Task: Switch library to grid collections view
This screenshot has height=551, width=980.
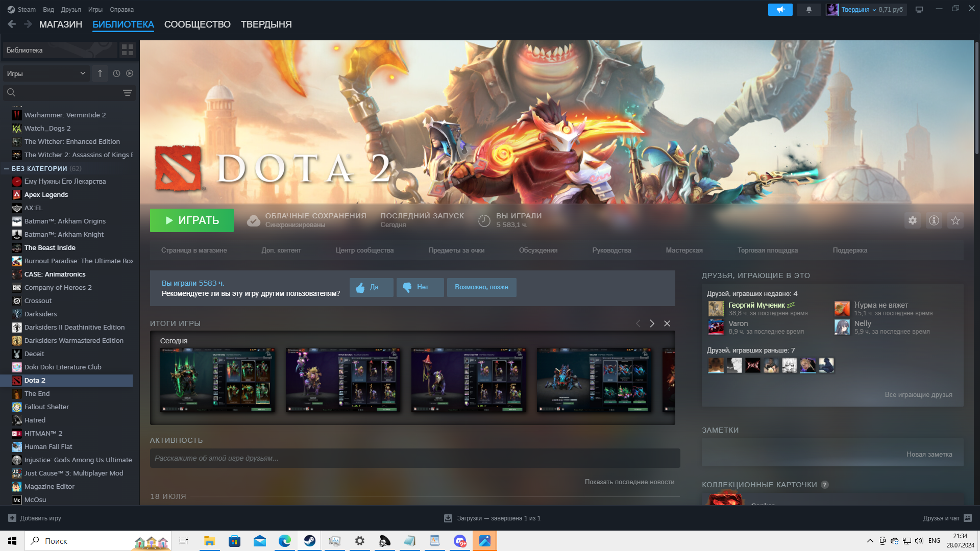Action: click(127, 50)
